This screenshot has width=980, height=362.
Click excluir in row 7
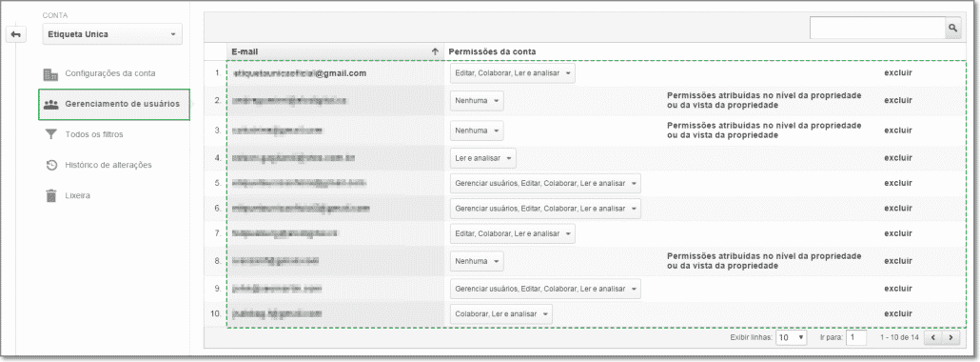coord(898,233)
